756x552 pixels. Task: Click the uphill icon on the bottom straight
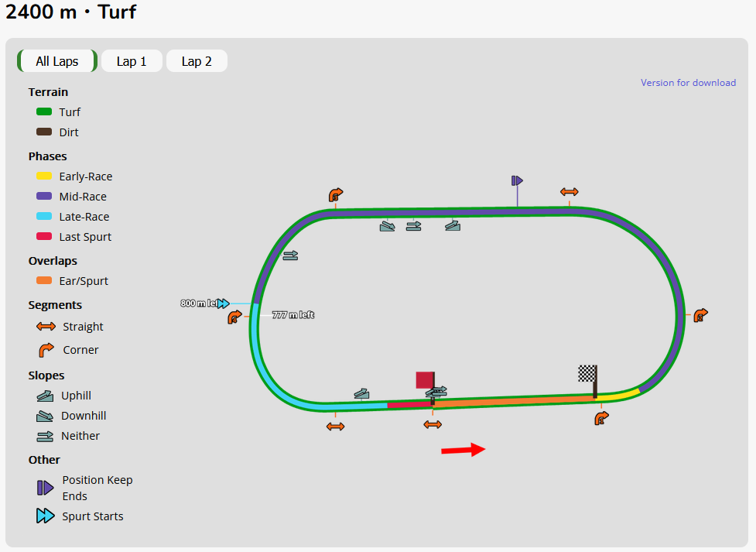tap(361, 394)
